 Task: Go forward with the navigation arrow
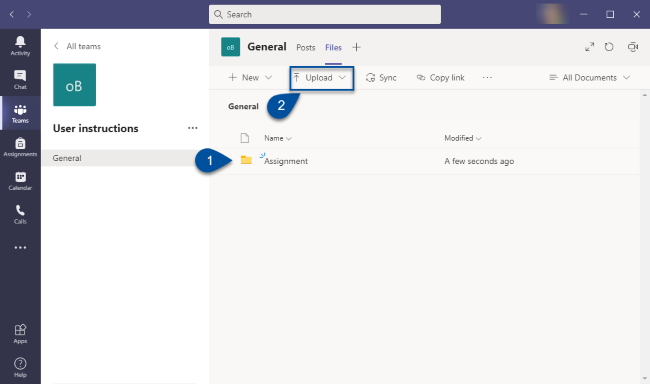click(x=29, y=15)
